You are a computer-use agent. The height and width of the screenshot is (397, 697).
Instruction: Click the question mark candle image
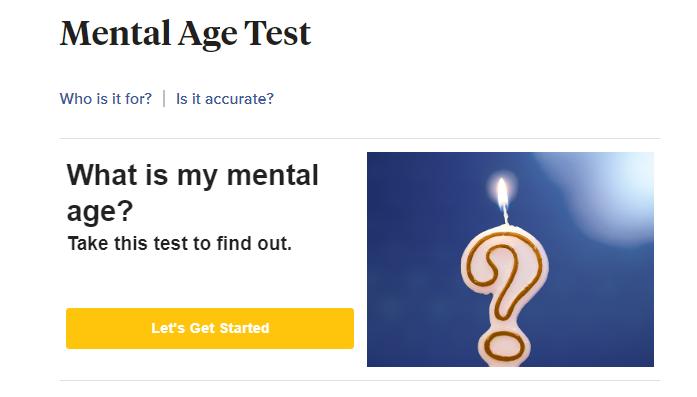click(510, 260)
